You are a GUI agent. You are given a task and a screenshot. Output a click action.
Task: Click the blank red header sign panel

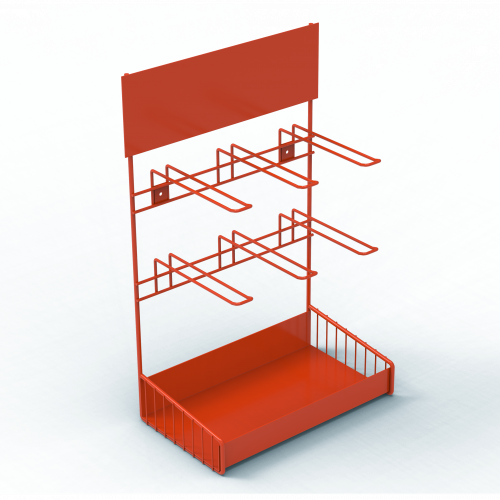coord(220,91)
